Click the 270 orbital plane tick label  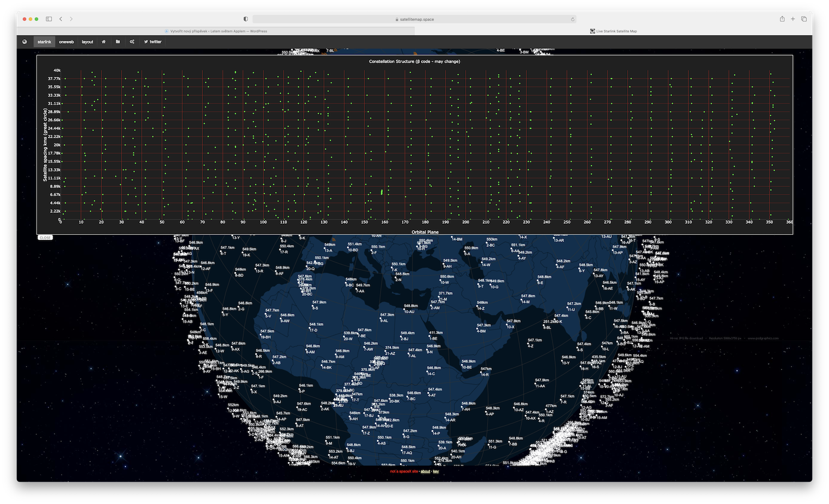coord(607,222)
